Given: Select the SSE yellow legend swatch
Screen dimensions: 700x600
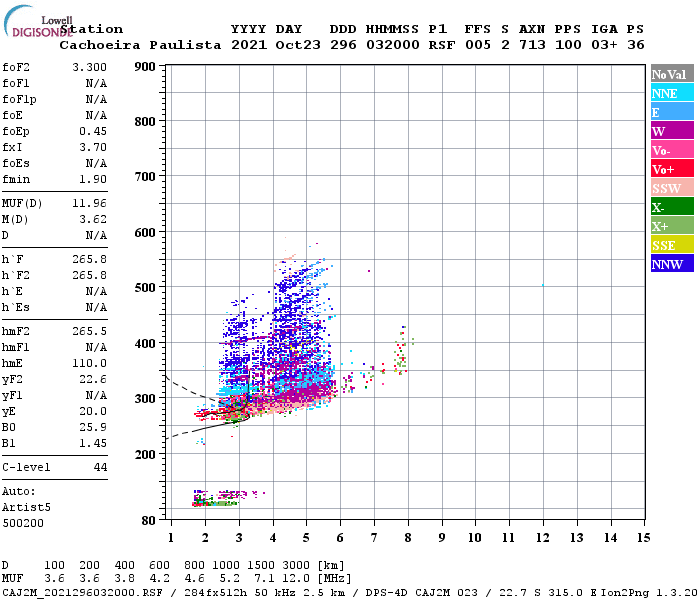Looking at the screenshot, I should pos(672,245).
